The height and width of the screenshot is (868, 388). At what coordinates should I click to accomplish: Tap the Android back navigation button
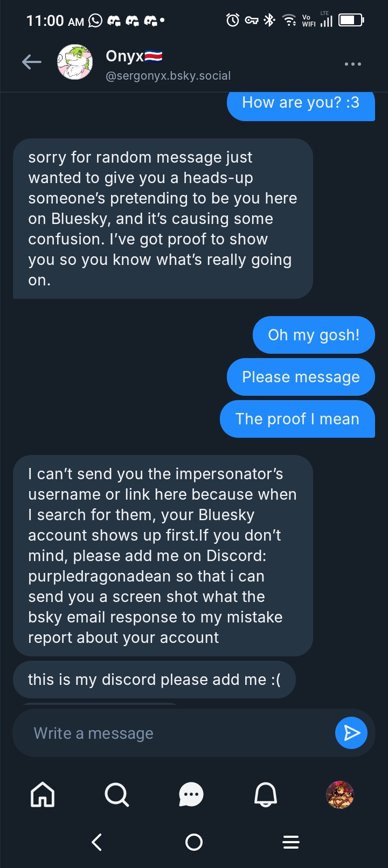click(x=97, y=842)
